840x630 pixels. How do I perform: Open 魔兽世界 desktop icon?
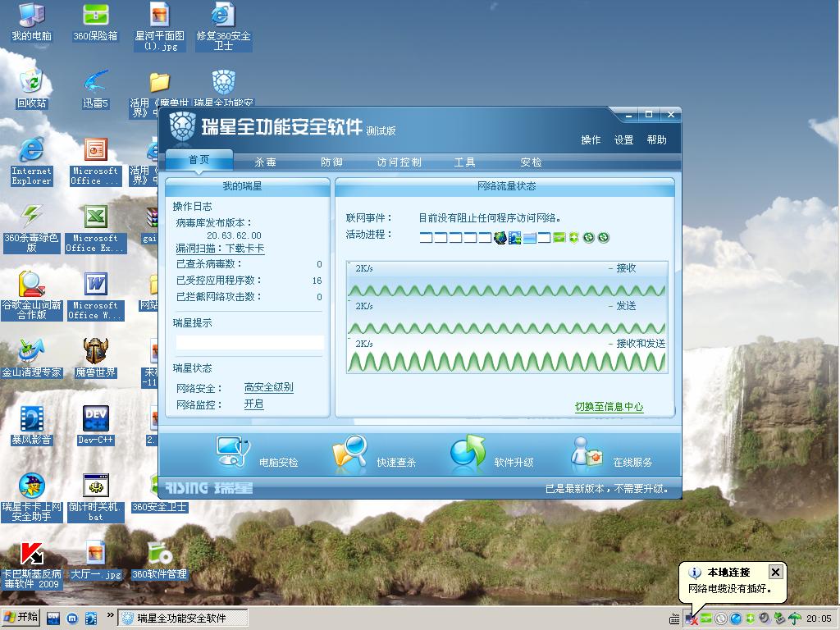point(95,358)
